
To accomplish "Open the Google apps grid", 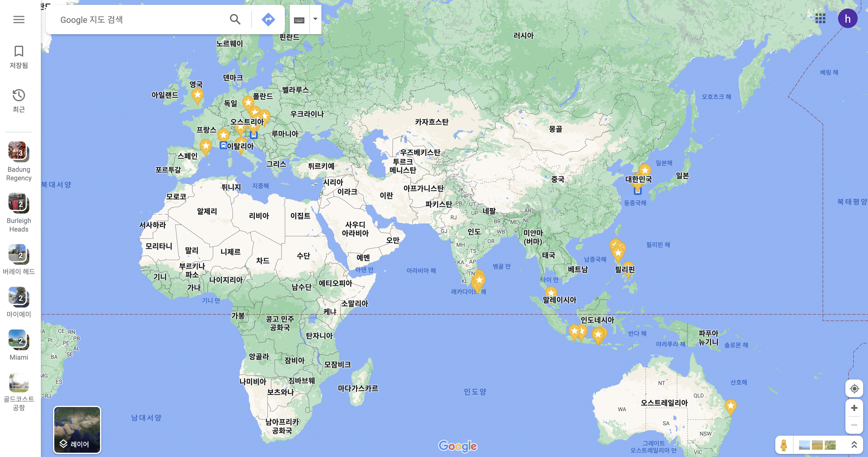I will tap(820, 19).
